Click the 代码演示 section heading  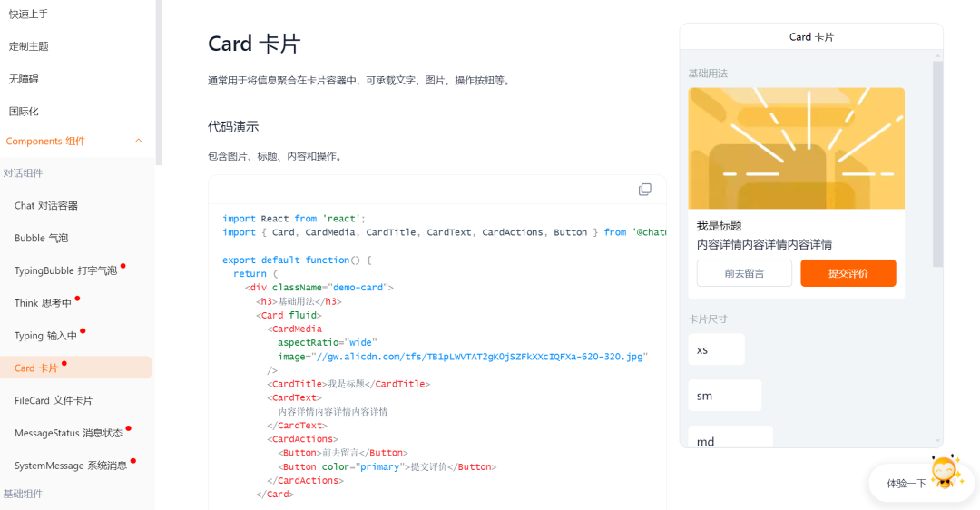click(x=233, y=127)
